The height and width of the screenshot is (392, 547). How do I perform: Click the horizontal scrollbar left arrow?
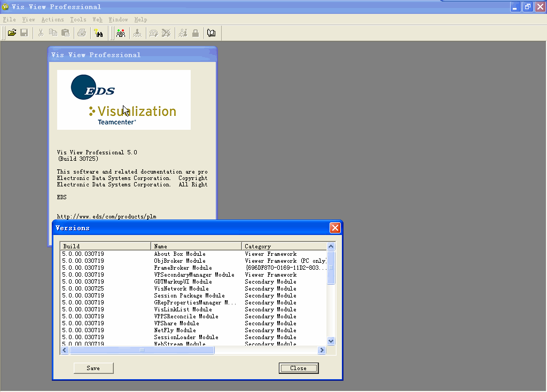click(65, 350)
